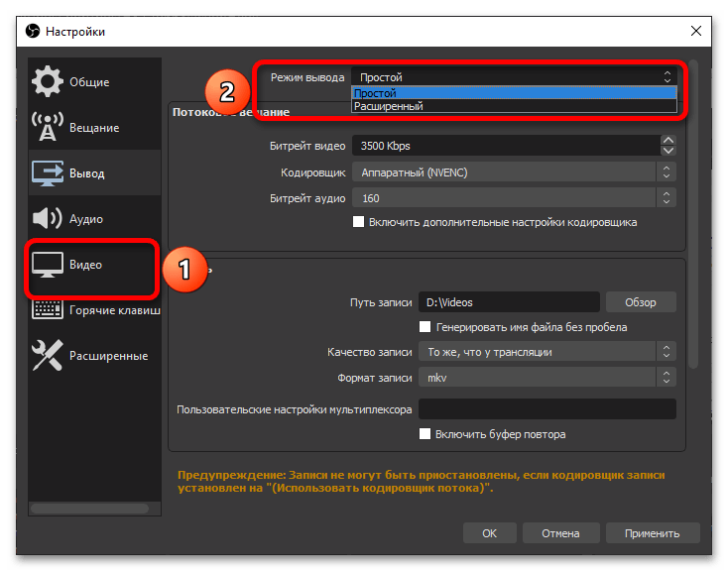The height and width of the screenshot is (571, 728).
Task: Open the Горячие клавиши settings tab
Action: (94, 309)
